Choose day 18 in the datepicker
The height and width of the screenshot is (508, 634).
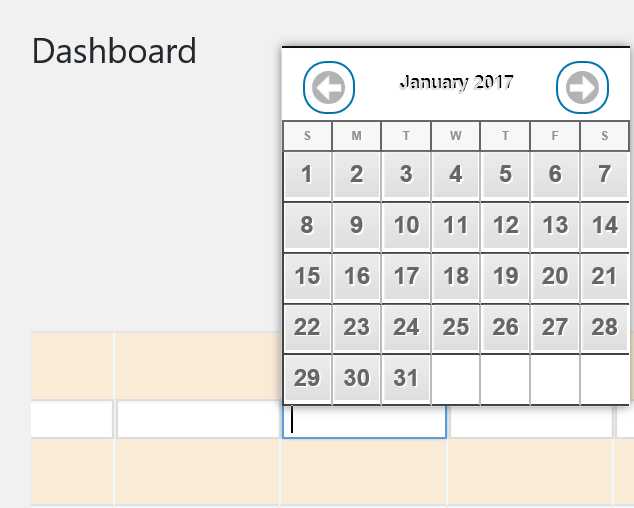pyautogui.click(x=456, y=277)
